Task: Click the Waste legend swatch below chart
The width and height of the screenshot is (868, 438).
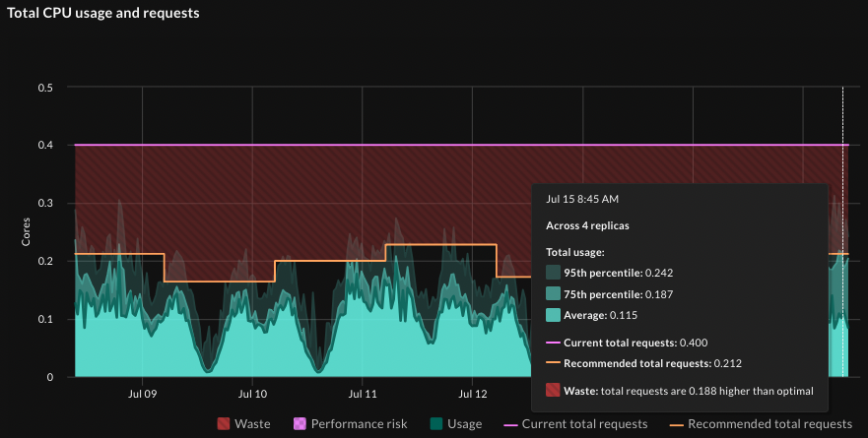Action: [x=225, y=424]
